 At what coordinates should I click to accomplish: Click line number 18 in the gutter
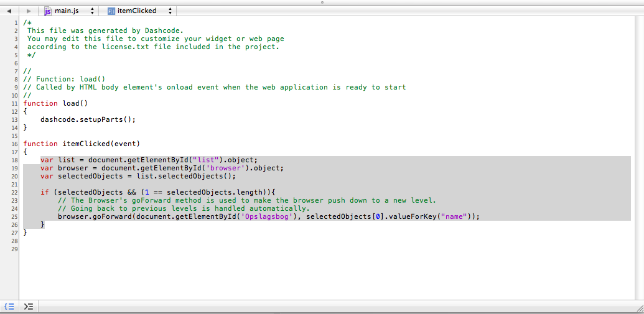click(14, 160)
